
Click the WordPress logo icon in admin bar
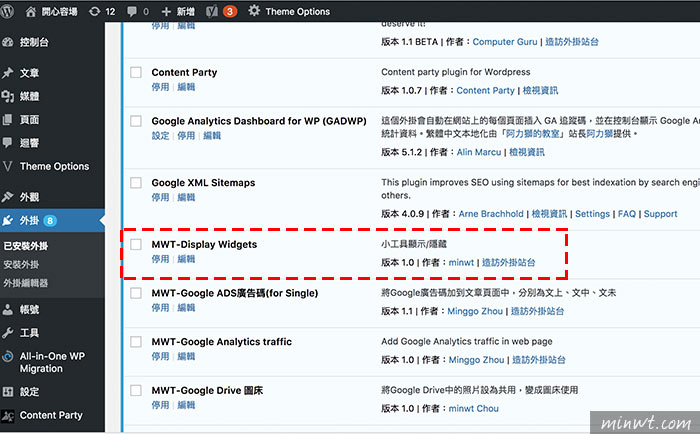pyautogui.click(x=7, y=11)
